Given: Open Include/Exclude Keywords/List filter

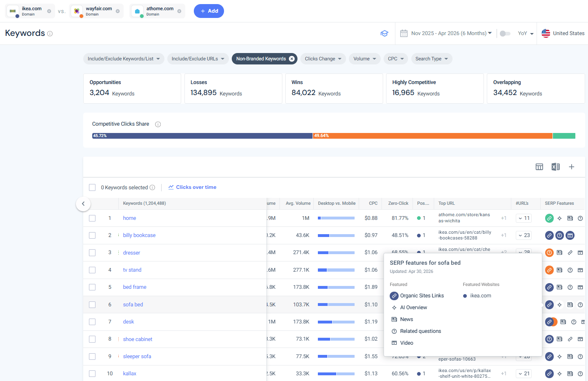Looking at the screenshot, I should point(124,59).
